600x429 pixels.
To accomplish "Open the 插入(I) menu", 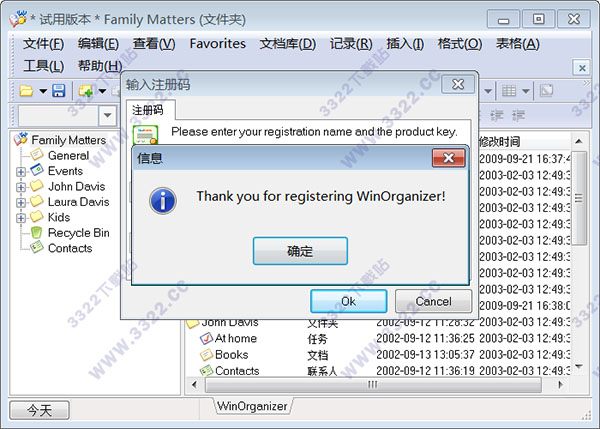I will (x=405, y=44).
